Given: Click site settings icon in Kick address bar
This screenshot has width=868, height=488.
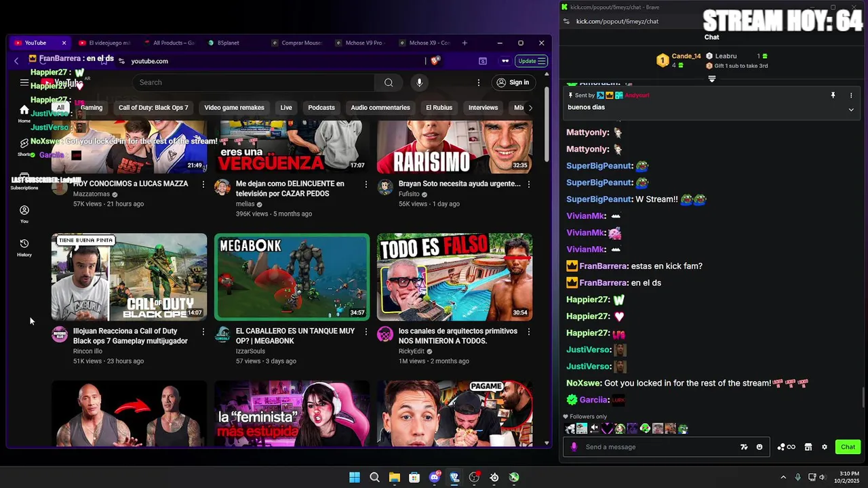Looking at the screenshot, I should [x=566, y=21].
